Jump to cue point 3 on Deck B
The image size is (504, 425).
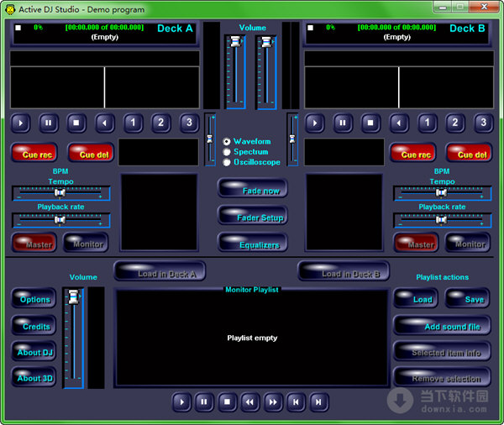(484, 123)
